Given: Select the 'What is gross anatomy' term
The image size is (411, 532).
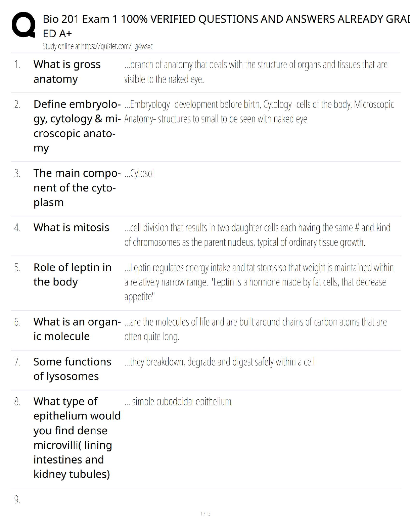Looking at the screenshot, I should [x=67, y=72].
